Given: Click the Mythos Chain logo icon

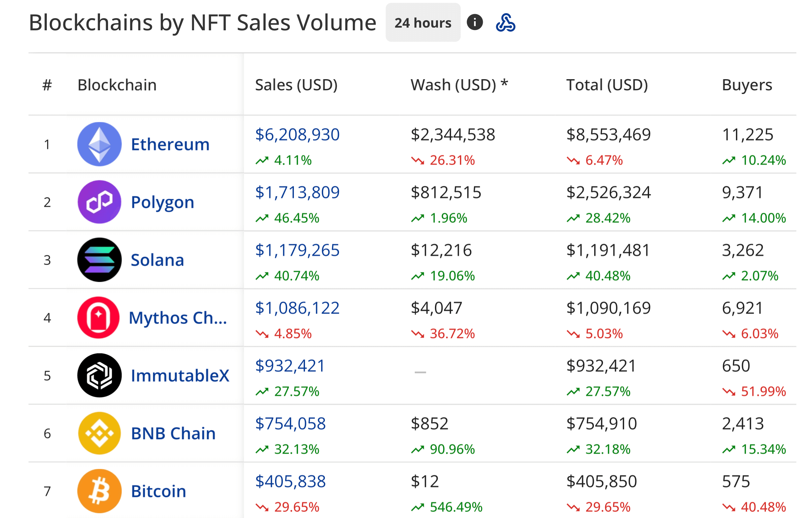Looking at the screenshot, I should tap(98, 318).
